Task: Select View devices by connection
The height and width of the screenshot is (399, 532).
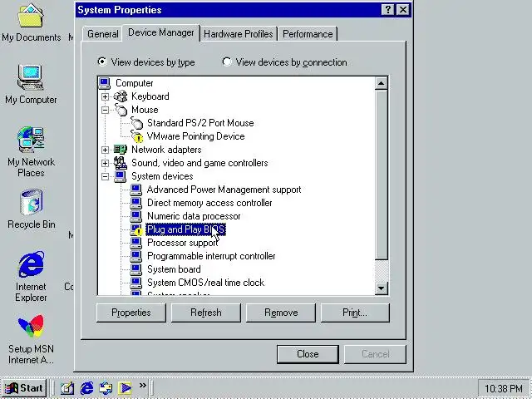Action: pos(284,62)
